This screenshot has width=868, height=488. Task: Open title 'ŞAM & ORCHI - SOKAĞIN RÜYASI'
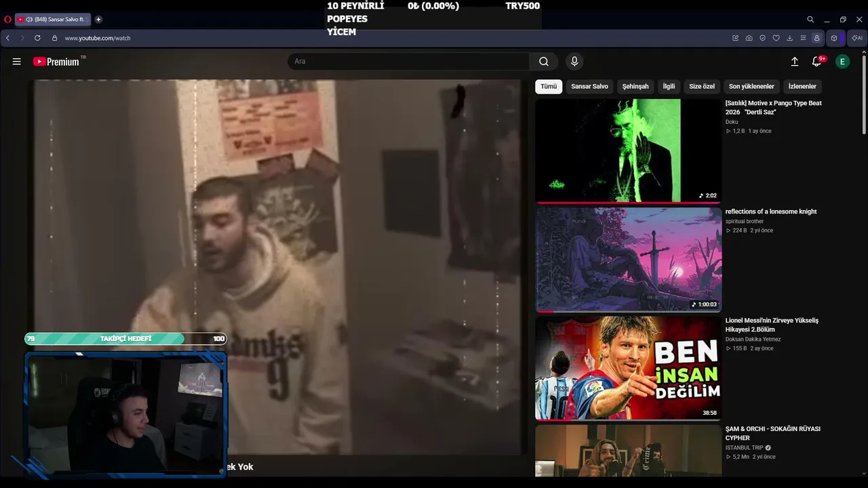tap(773, 433)
